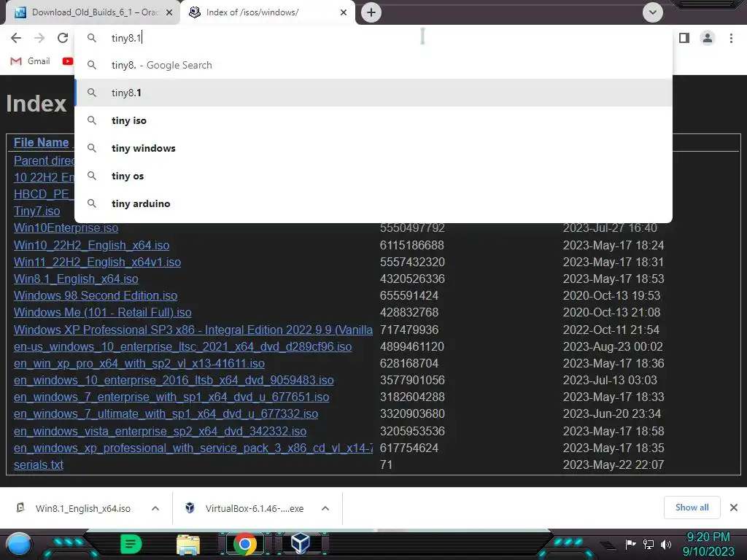Download Tiny7.iso
This screenshot has height=560, width=747.
36,211
